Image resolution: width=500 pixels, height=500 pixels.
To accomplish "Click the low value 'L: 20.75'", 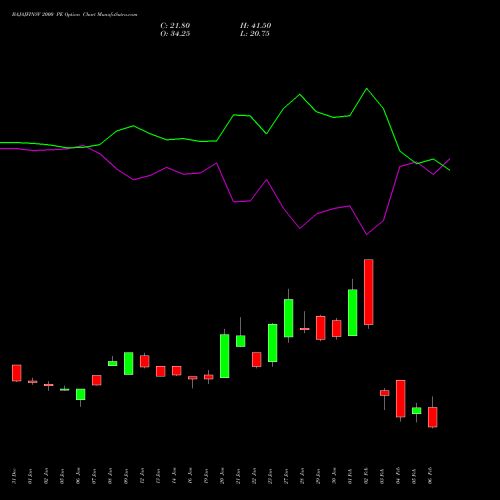I will point(255,34).
